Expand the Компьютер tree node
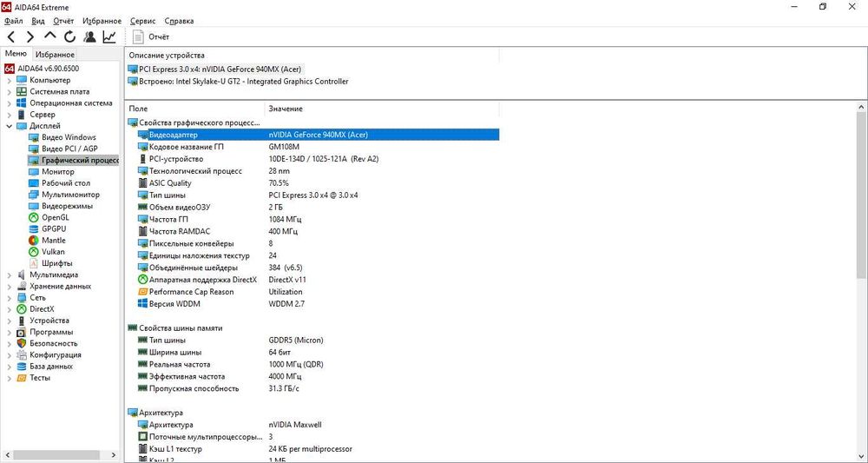The width and height of the screenshot is (868, 463). pos(9,80)
